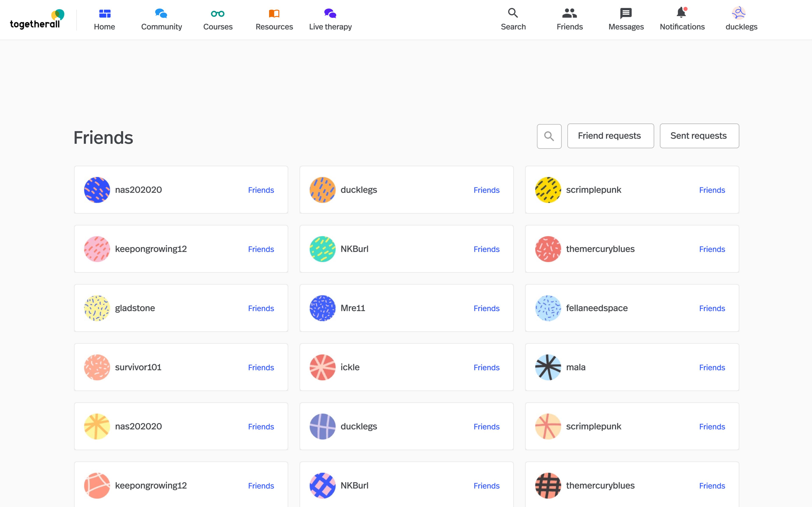The image size is (812, 507).
Task: Click ickle's red patterned avatar
Action: coord(322,367)
